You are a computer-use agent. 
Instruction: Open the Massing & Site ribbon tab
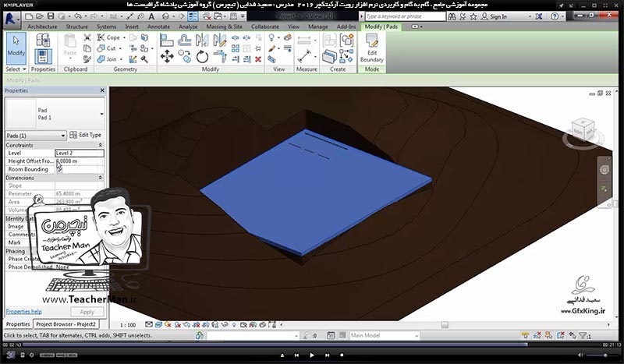[224, 27]
